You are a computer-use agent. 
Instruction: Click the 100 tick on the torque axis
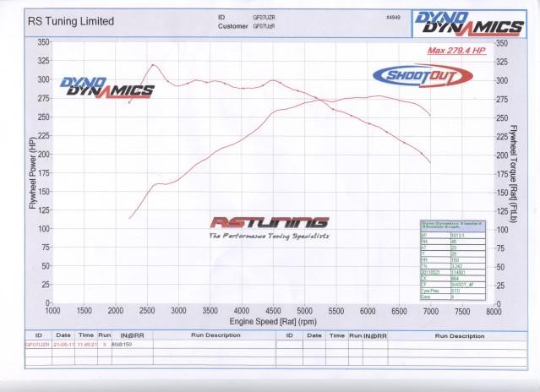502,230
